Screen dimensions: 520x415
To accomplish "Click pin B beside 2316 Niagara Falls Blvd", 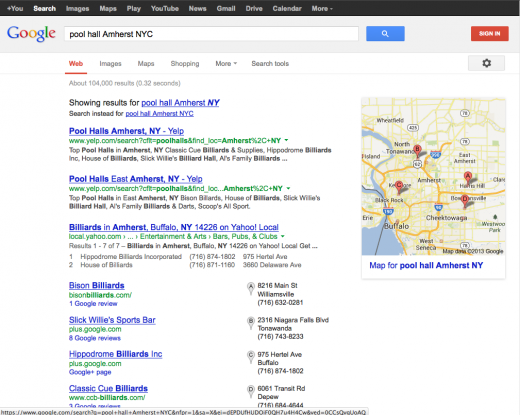I will click(251, 322).
